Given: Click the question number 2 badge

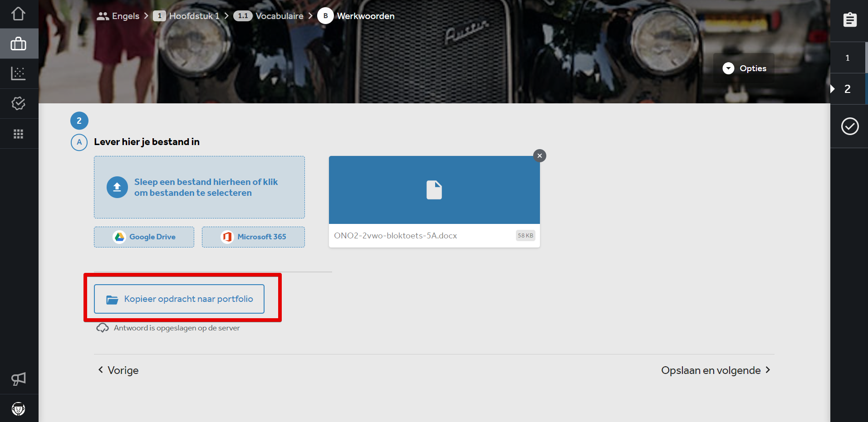Looking at the screenshot, I should (79, 121).
